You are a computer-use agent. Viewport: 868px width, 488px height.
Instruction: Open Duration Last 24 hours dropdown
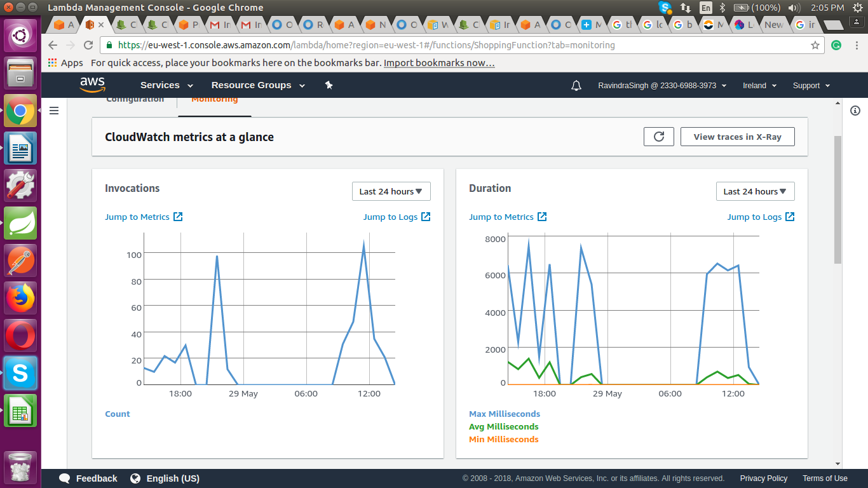(x=755, y=191)
